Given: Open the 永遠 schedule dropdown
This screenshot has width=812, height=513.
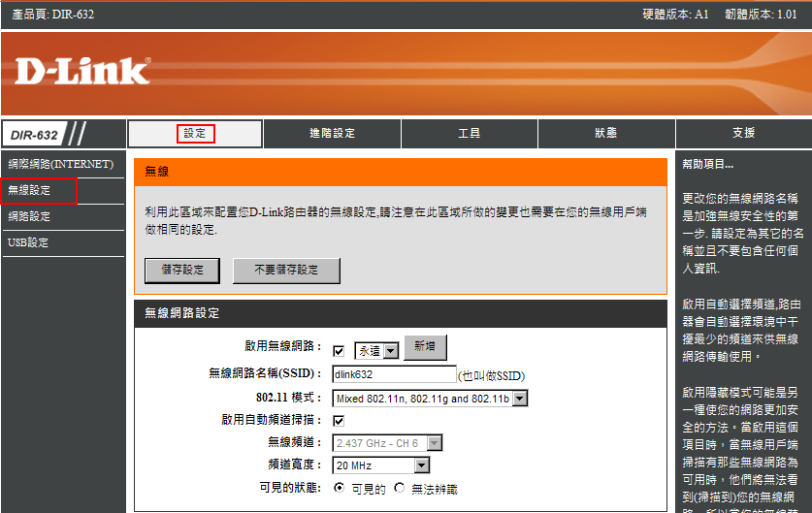Looking at the screenshot, I should click(x=376, y=351).
